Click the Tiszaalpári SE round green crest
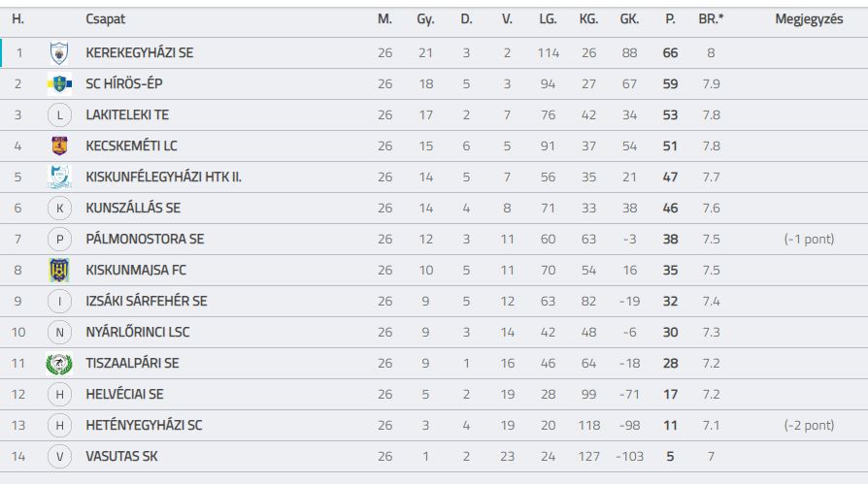This screenshot has height=484, width=868. click(59, 364)
